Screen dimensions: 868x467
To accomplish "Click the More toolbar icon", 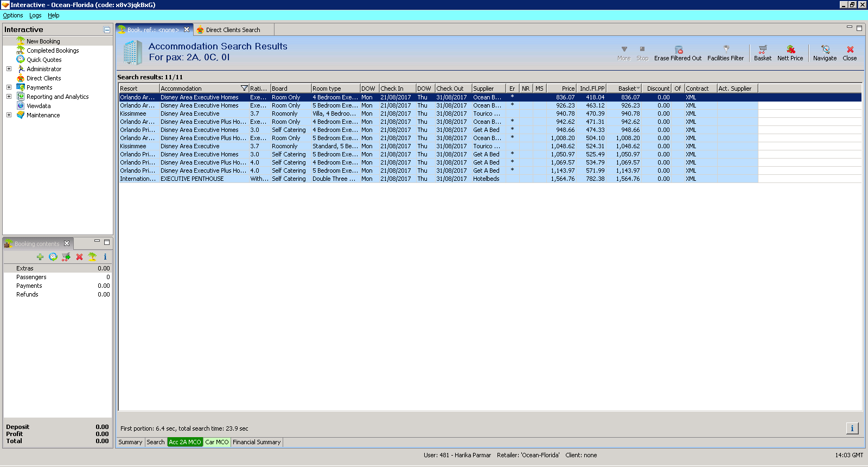I will point(624,53).
